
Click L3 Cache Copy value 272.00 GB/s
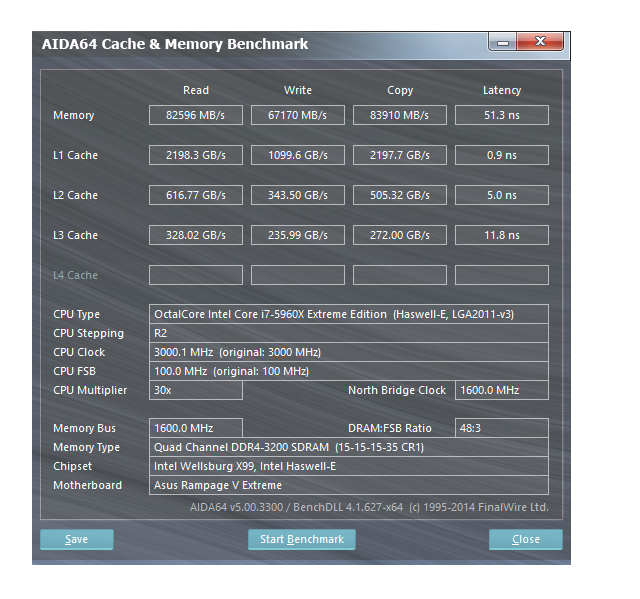[x=400, y=235]
